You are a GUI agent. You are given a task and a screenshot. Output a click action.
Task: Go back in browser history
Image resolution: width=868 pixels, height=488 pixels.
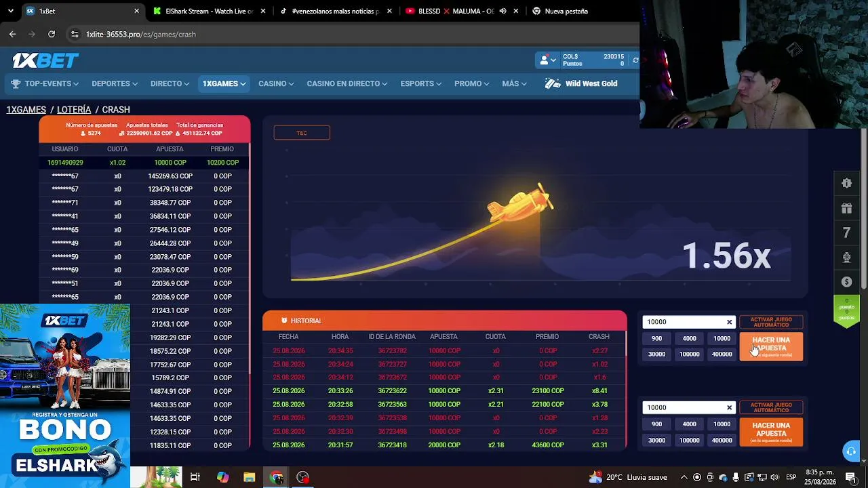tap(12, 34)
